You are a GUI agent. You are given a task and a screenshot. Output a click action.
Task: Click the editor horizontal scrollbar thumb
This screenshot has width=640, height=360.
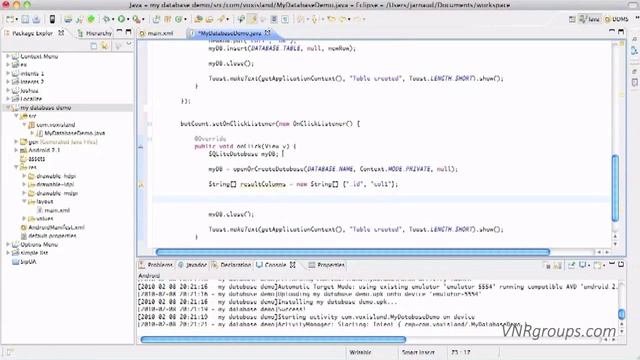pyautogui.click(x=353, y=252)
